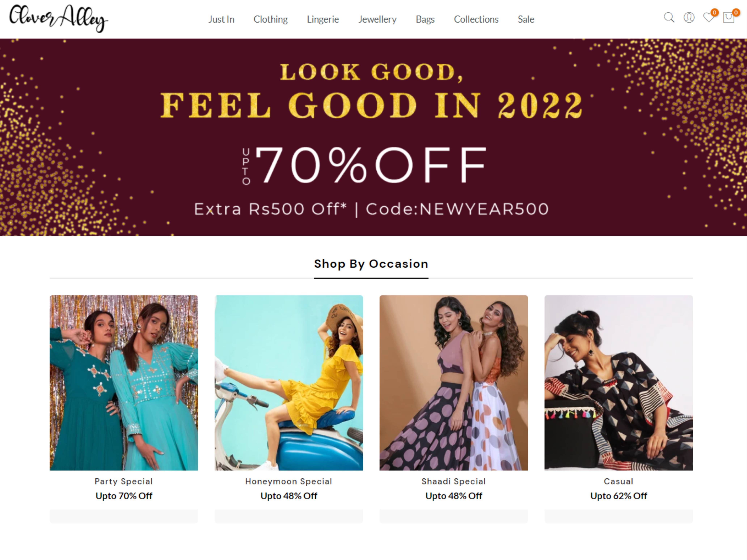The height and width of the screenshot is (560, 747).
Task: Click the 70% Off New Year banner
Action: coord(373,137)
